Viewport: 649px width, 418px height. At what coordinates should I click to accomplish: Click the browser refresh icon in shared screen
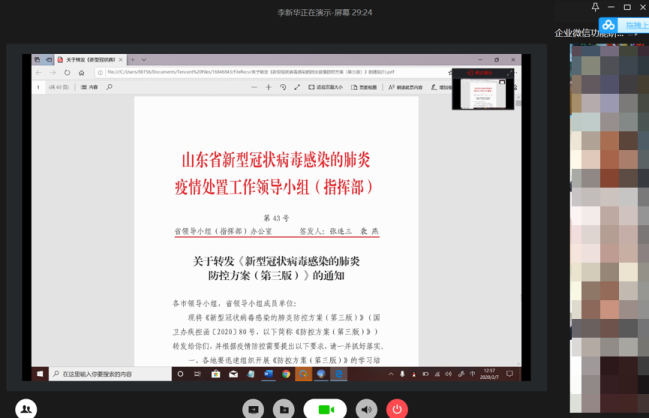[x=68, y=73]
